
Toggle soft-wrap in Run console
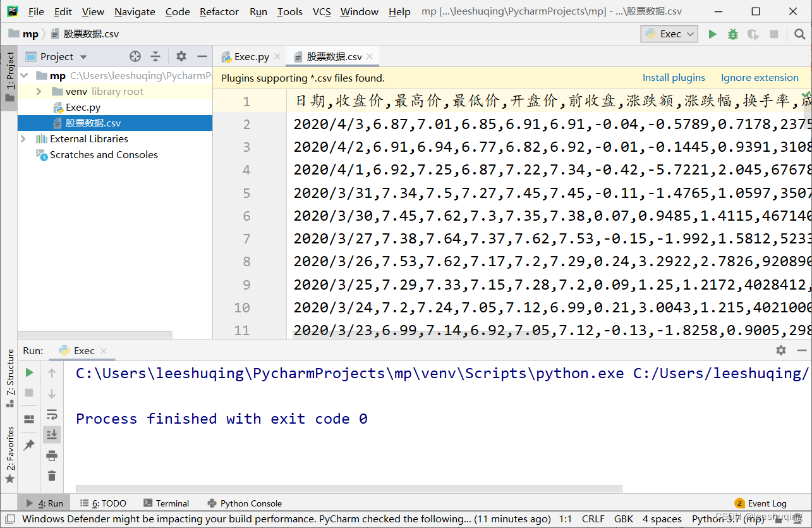[x=52, y=414]
